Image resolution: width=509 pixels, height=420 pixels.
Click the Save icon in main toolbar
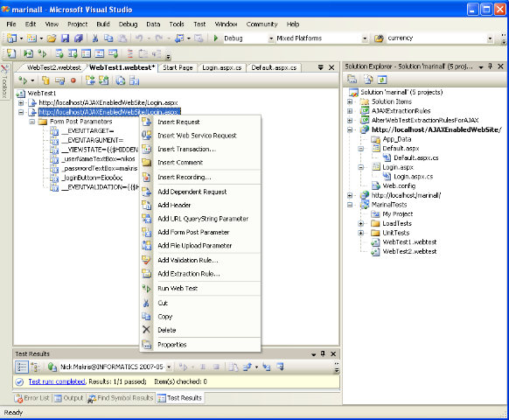tap(66, 38)
